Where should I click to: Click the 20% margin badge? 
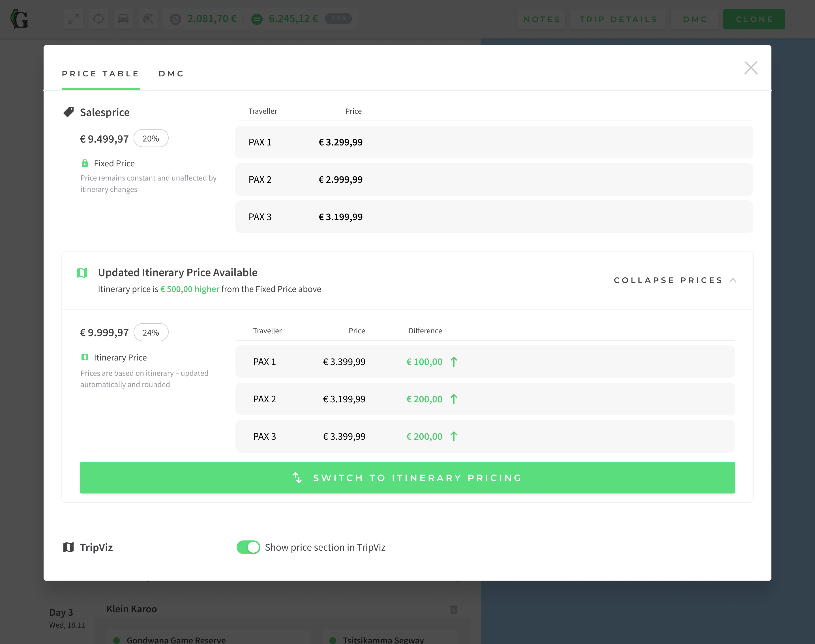click(151, 138)
